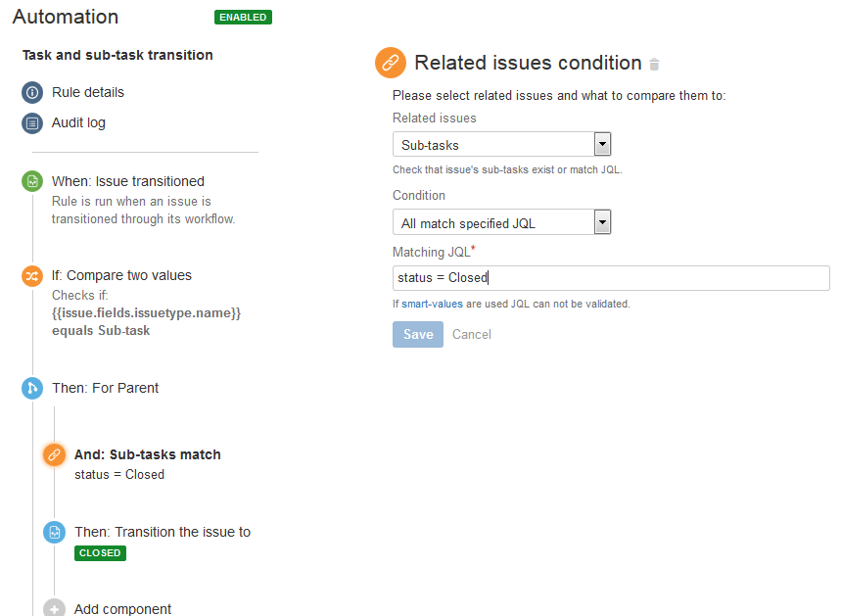This screenshot has height=616, width=841.
Task: Delete condition using the trash icon
Action: [x=654, y=65]
